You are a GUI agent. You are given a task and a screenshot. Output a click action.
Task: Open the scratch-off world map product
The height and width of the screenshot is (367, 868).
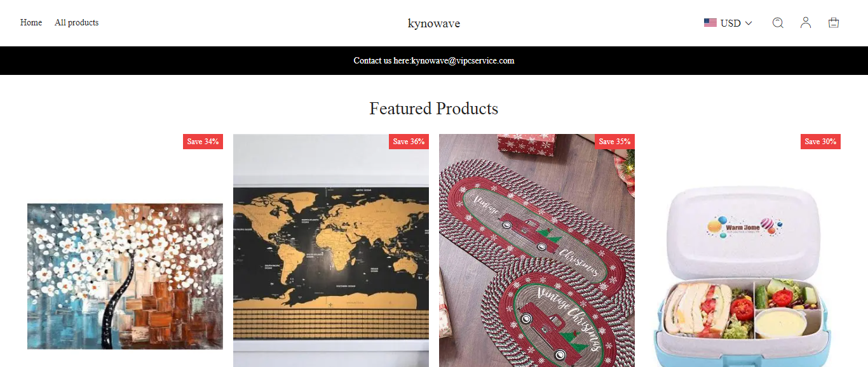click(x=331, y=250)
